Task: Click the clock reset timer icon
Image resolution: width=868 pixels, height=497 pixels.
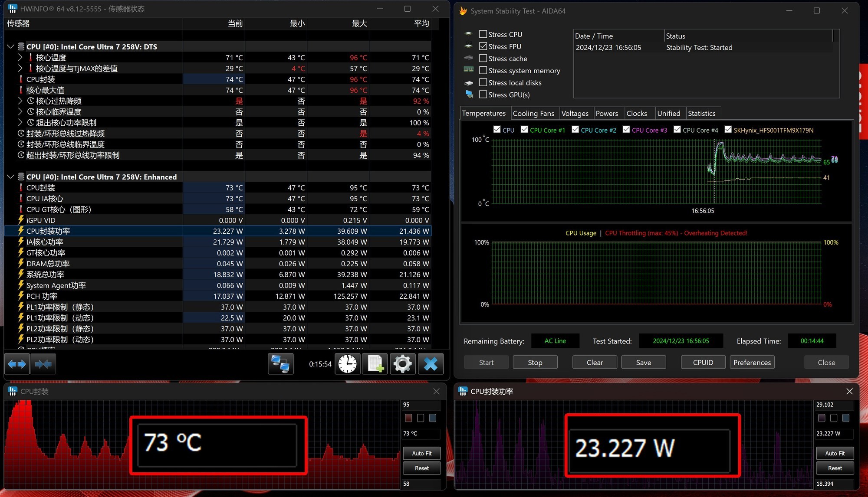Action: tap(347, 364)
